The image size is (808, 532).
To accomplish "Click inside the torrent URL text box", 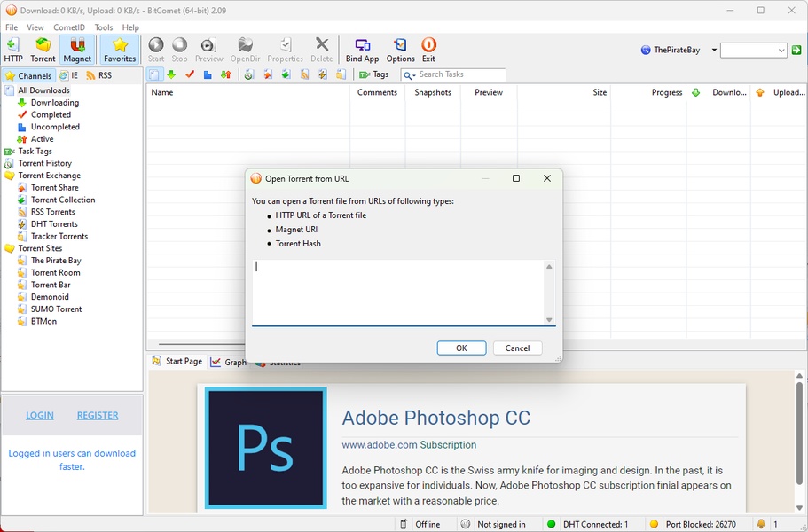I will click(397, 292).
